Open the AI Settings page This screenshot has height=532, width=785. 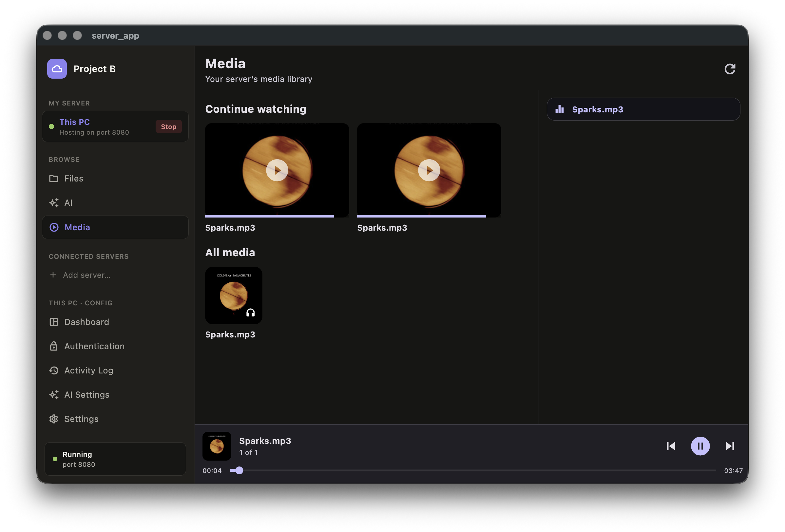tap(115, 395)
